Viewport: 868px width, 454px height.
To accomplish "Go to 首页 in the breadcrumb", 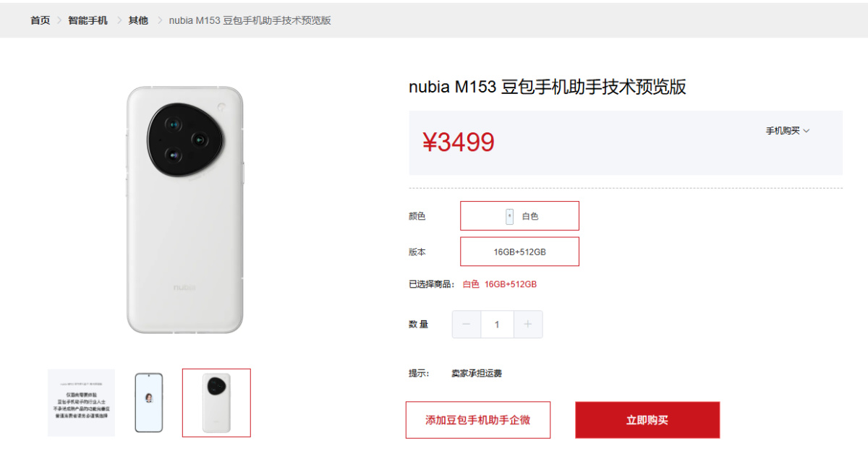I will pyautogui.click(x=41, y=20).
